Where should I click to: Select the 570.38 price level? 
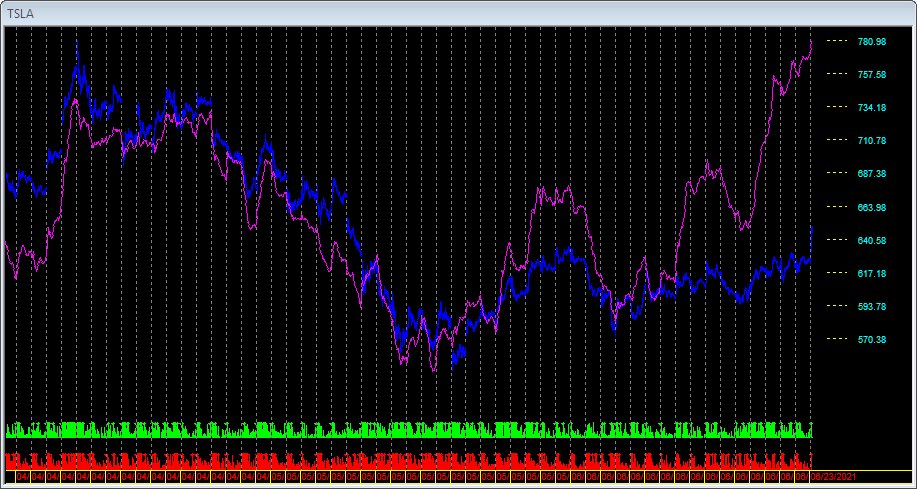(872, 339)
